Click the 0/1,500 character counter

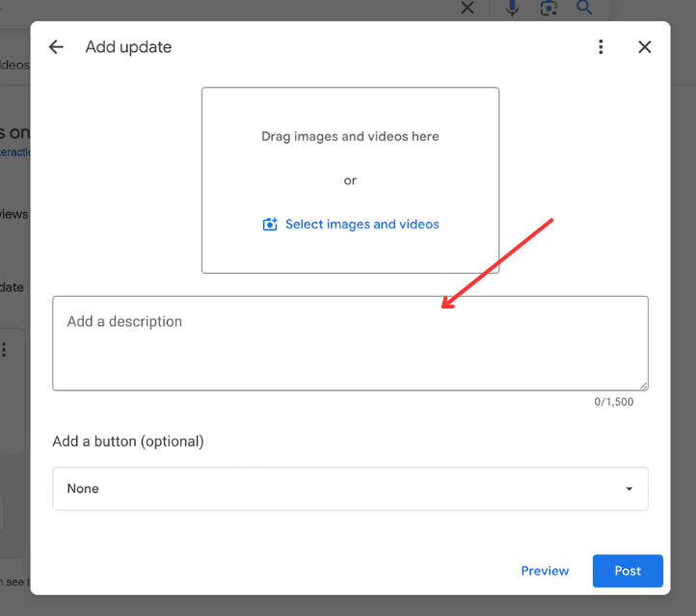point(614,402)
